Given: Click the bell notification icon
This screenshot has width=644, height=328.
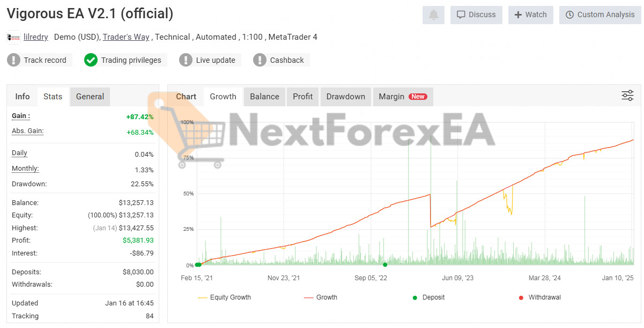Looking at the screenshot, I should click(433, 15).
